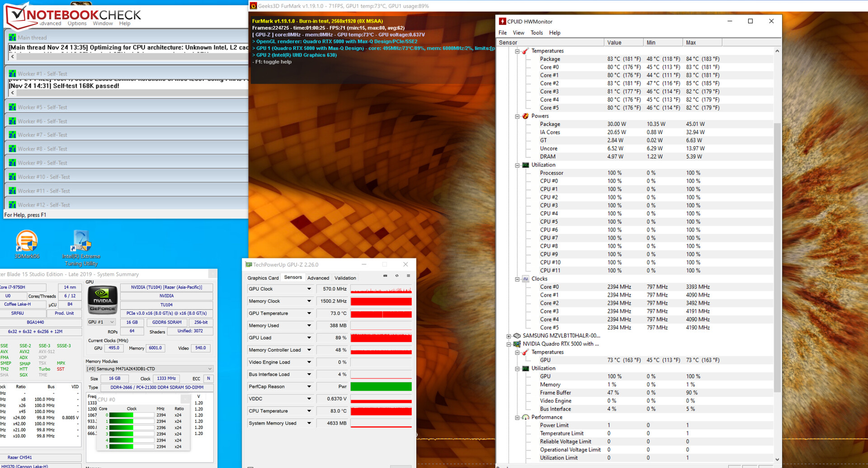Open the Validation tab in GPU-Z

[345, 278]
